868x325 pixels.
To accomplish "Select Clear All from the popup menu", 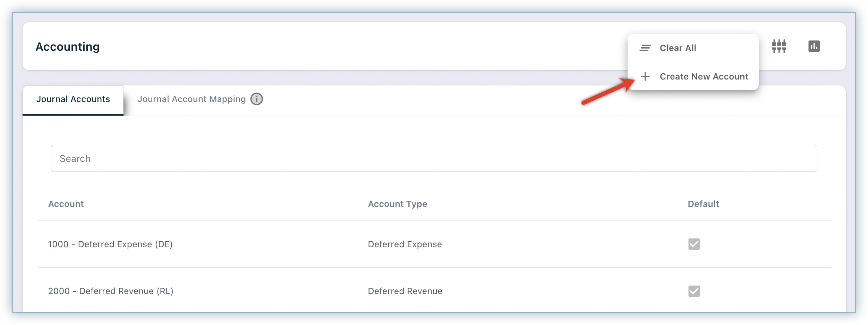I will [678, 48].
